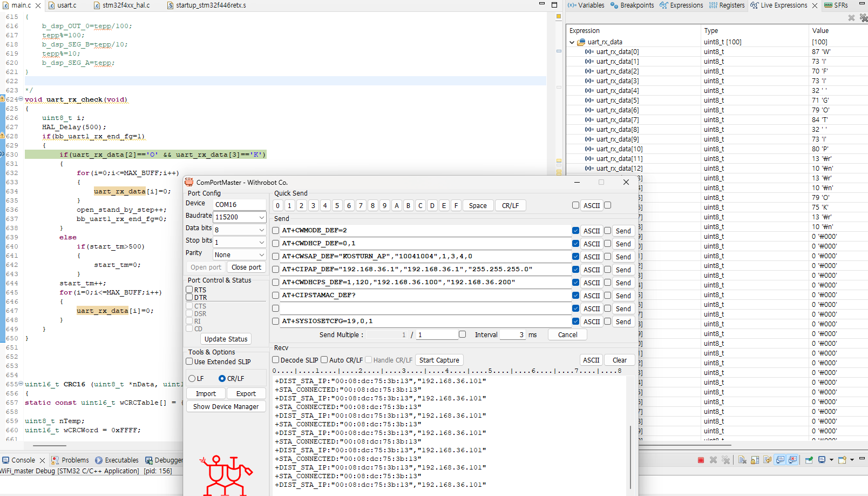868x496 pixels.
Task: Click the Close port button
Action: click(246, 267)
